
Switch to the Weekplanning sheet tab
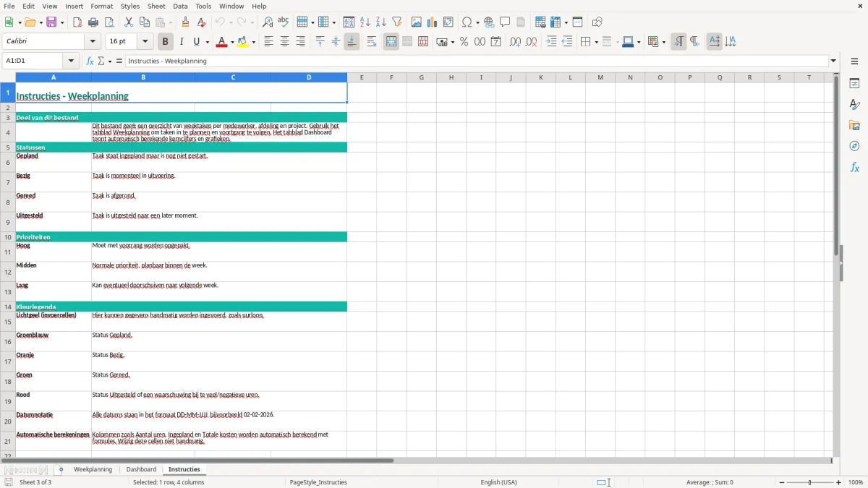93,470
